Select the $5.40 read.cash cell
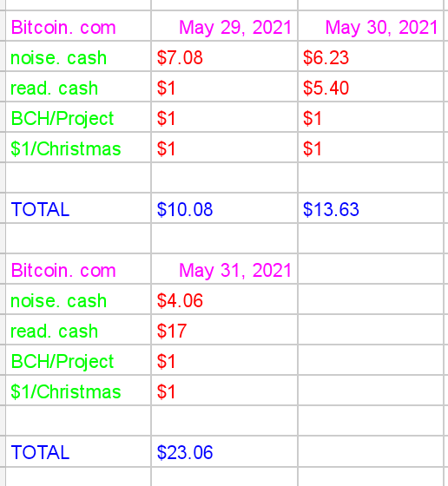The image size is (448, 486). [371, 87]
